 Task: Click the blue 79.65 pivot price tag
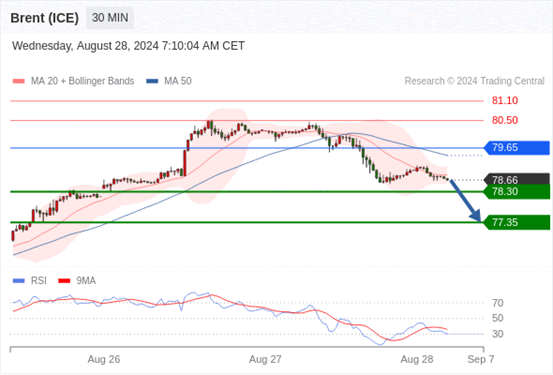tap(517, 147)
